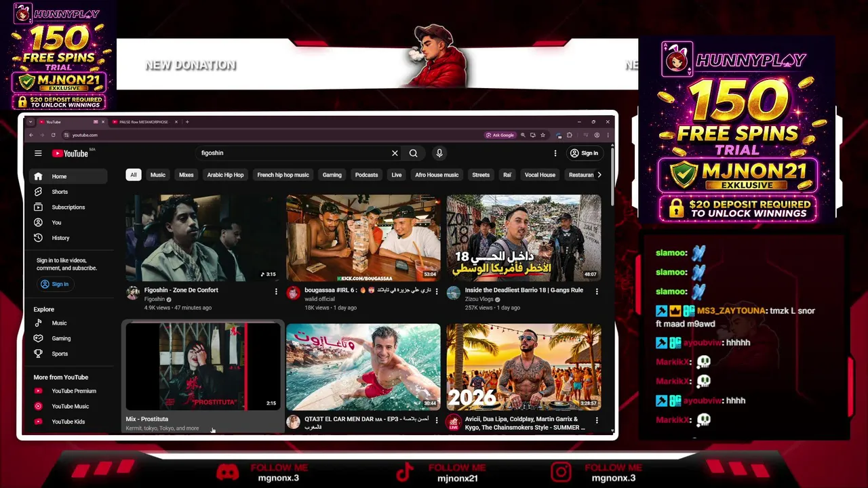Start voice search with the microphone
The width and height of the screenshot is (868, 488).
click(x=439, y=153)
